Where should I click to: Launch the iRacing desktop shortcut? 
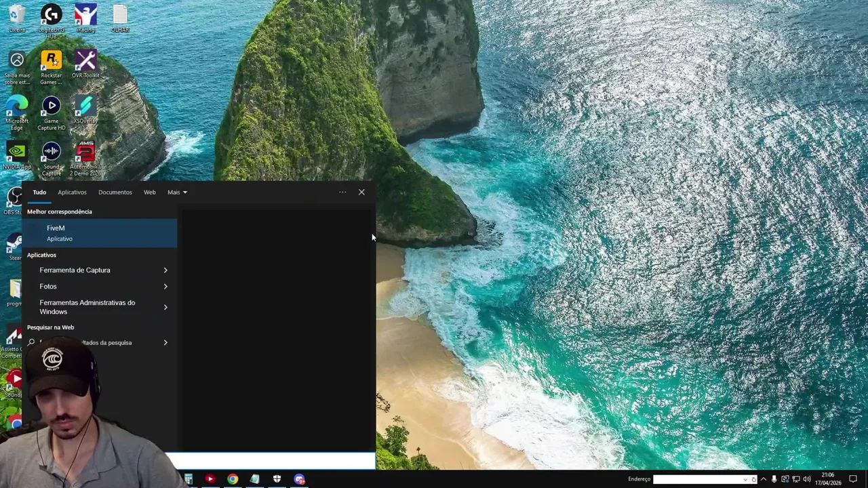click(85, 18)
